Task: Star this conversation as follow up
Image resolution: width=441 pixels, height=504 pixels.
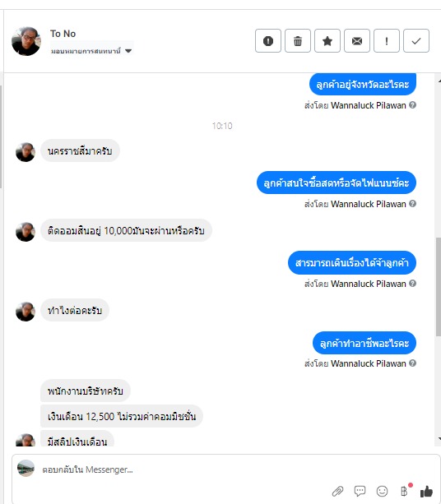Action: (327, 41)
